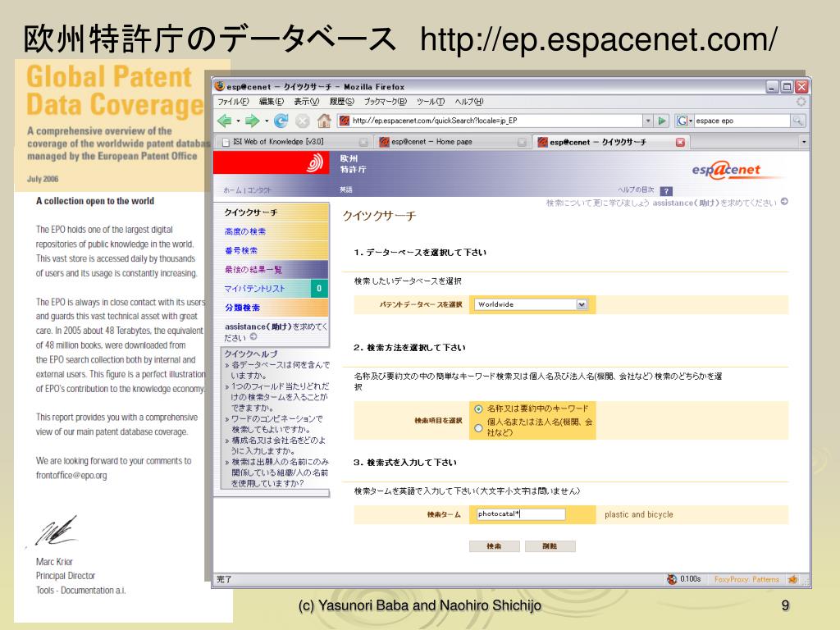This screenshot has height=630, width=840.
Task: Open the 高度の検索 sidebar link
Action: 244,231
